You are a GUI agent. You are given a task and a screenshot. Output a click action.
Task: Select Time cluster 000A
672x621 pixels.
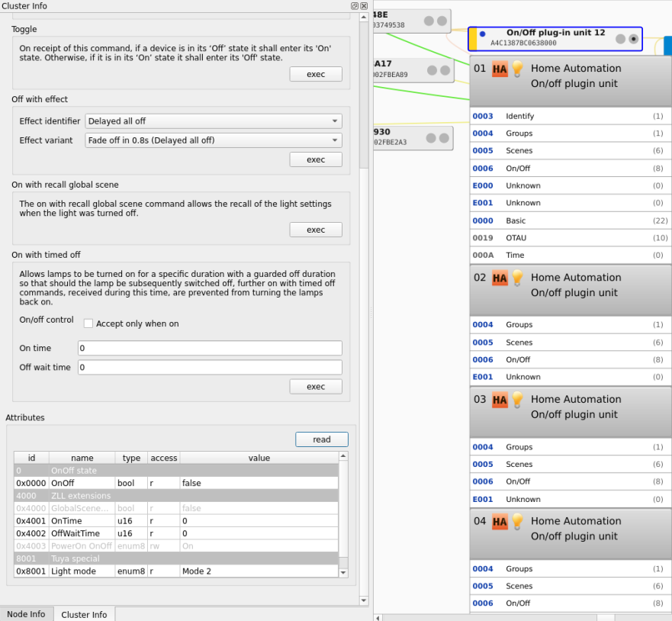click(x=570, y=255)
